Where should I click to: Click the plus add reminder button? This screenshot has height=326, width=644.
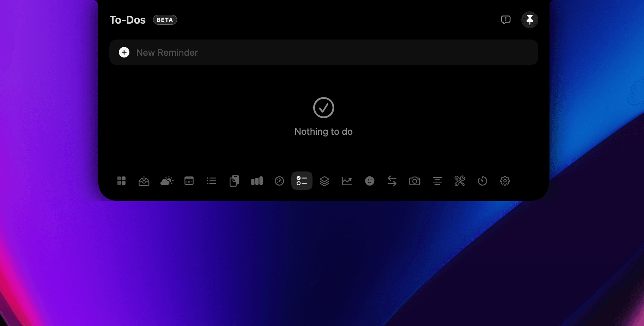click(124, 52)
